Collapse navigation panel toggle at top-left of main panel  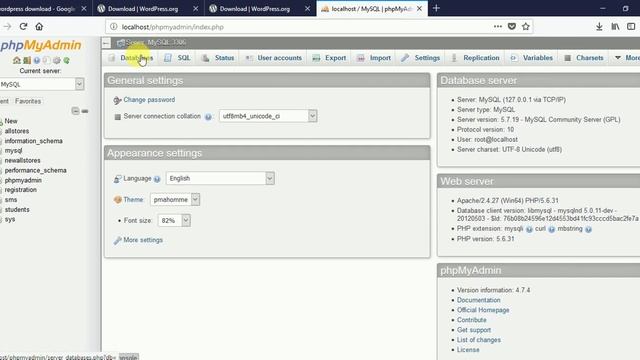[106, 42]
